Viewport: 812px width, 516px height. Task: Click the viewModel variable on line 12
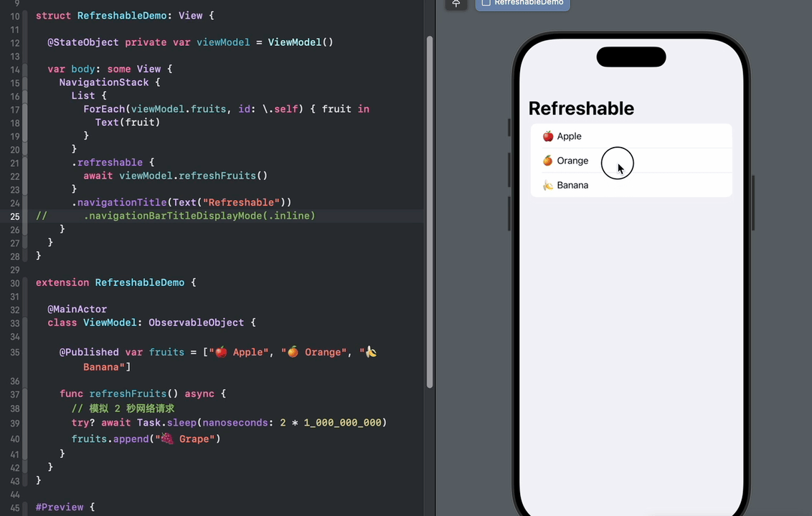pyautogui.click(x=222, y=42)
